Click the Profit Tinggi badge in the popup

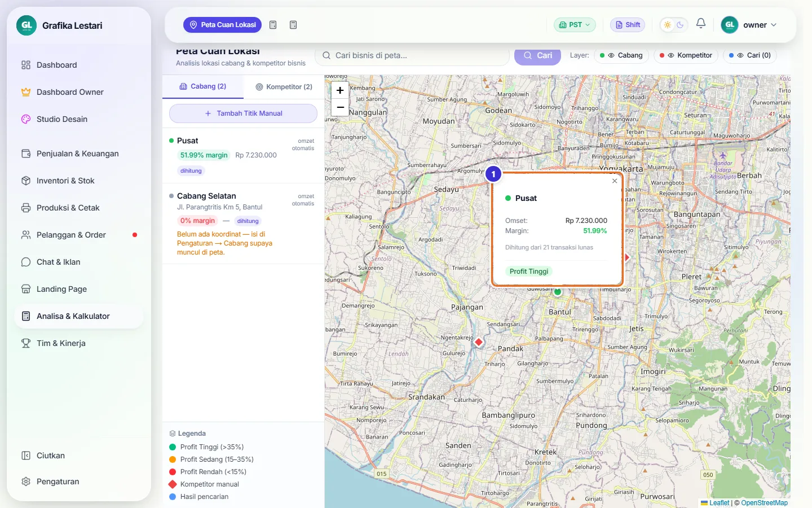point(529,271)
